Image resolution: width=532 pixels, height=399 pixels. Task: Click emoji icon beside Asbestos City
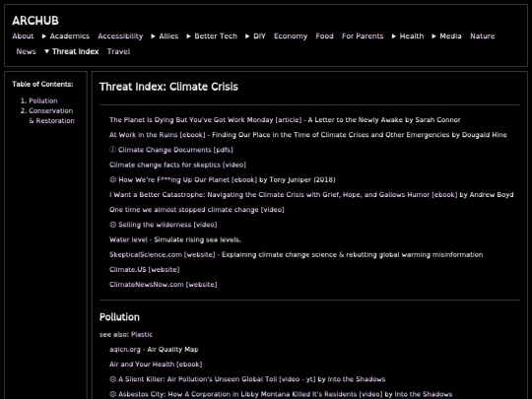(x=113, y=394)
